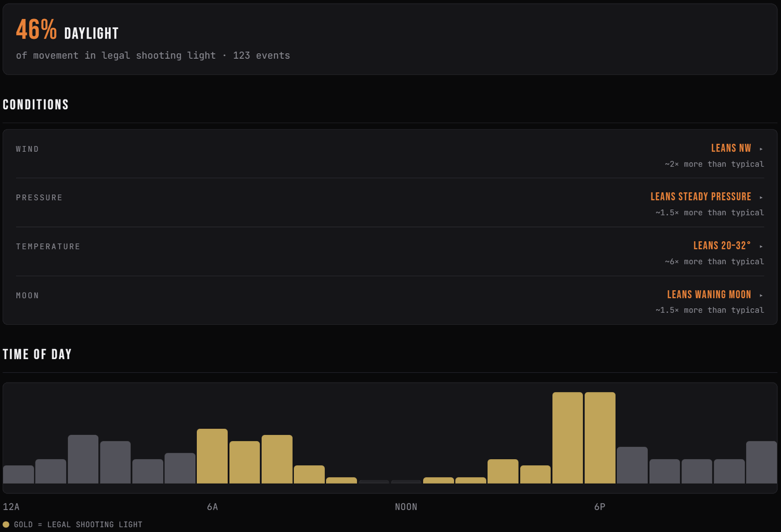Click the 46% daylight figure
The image size is (781, 532).
point(36,30)
